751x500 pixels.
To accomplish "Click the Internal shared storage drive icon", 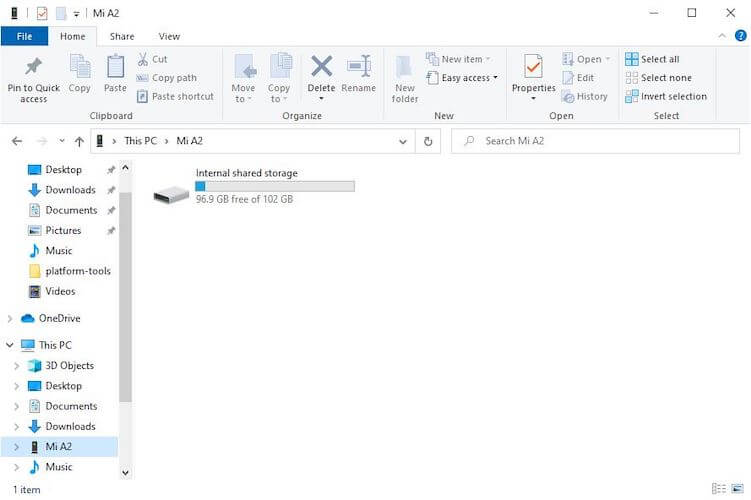I will pyautogui.click(x=171, y=194).
